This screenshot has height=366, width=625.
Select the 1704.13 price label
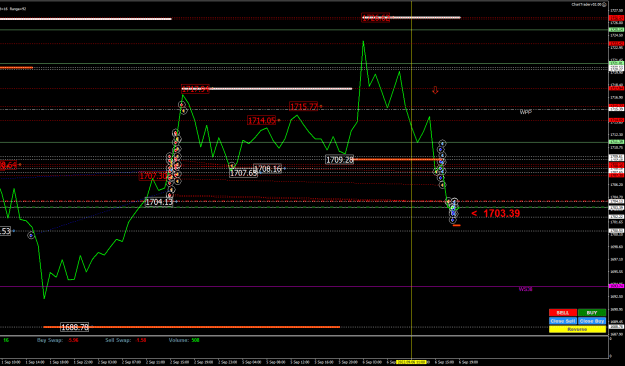tap(159, 202)
